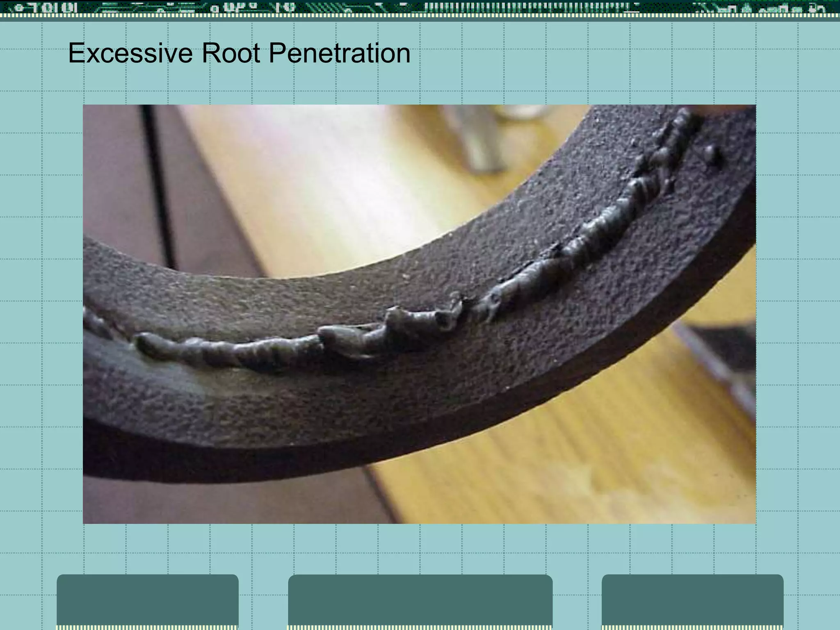Image resolution: width=840 pixels, height=630 pixels.
Task: Select the weld root penetration photograph
Action: pyautogui.click(x=419, y=314)
